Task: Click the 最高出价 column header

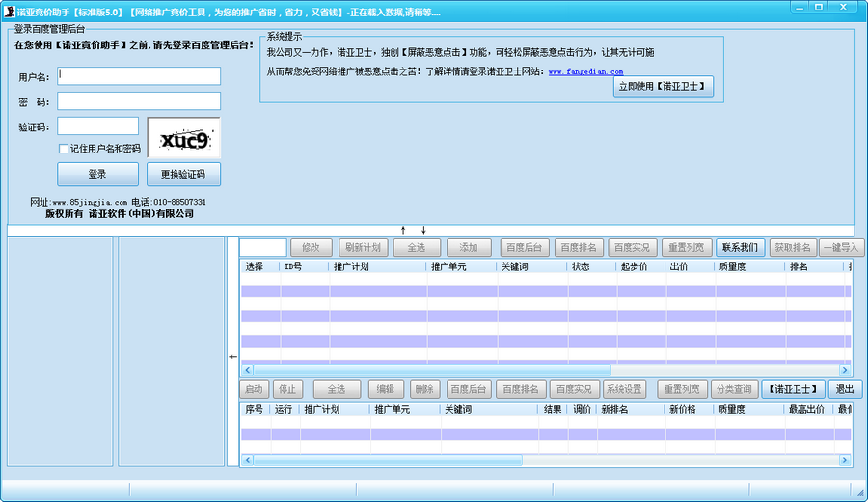Action: (808, 409)
